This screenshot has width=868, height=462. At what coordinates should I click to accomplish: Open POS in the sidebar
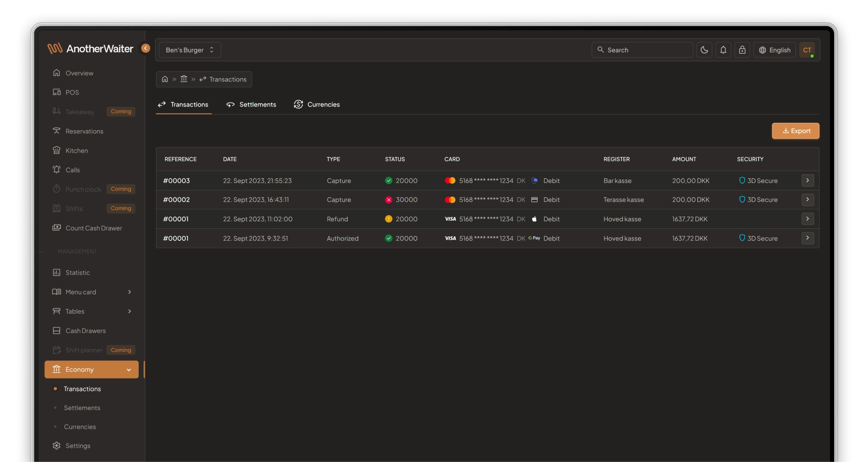92,93
